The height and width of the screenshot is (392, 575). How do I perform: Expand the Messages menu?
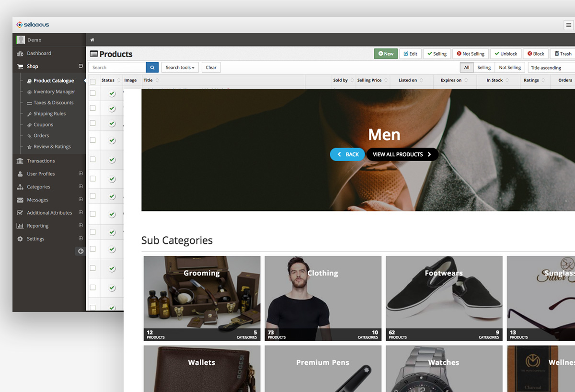coord(80,199)
